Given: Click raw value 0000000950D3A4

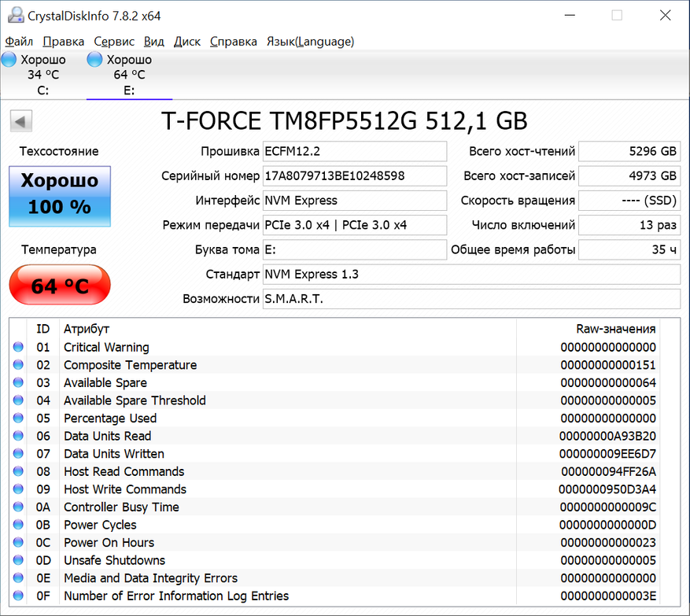Looking at the screenshot, I should click(x=607, y=489).
